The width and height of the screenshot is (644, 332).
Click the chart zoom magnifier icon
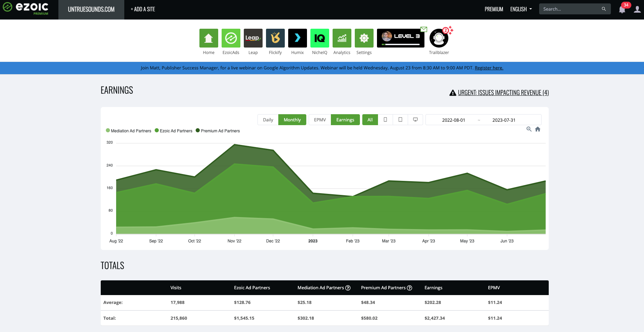click(x=529, y=129)
